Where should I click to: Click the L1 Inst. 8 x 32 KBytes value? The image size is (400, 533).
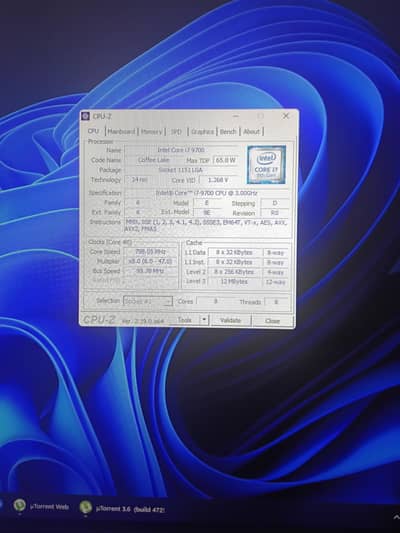click(x=234, y=262)
